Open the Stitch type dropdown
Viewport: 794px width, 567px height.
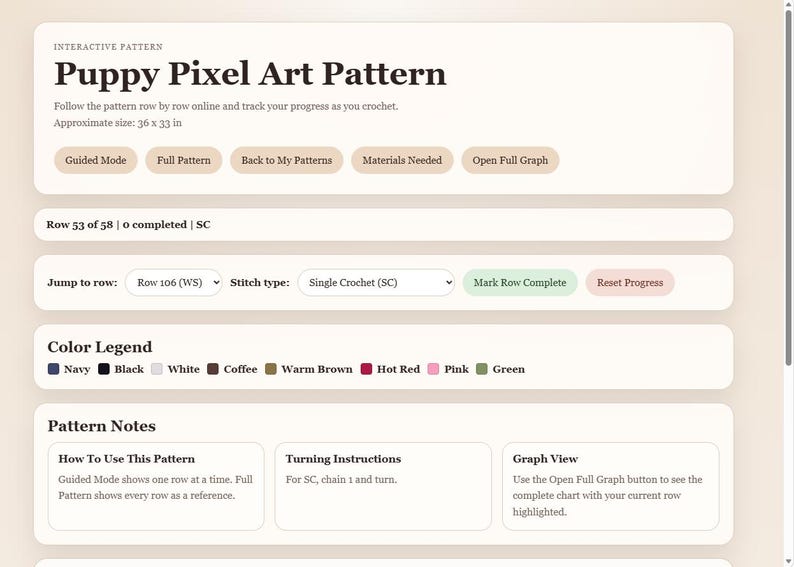[x=376, y=282]
